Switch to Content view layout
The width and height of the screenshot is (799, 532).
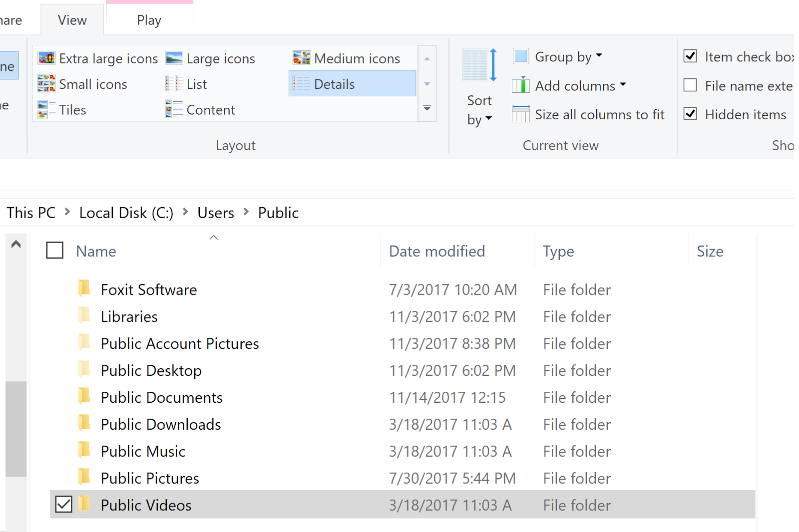(x=210, y=109)
